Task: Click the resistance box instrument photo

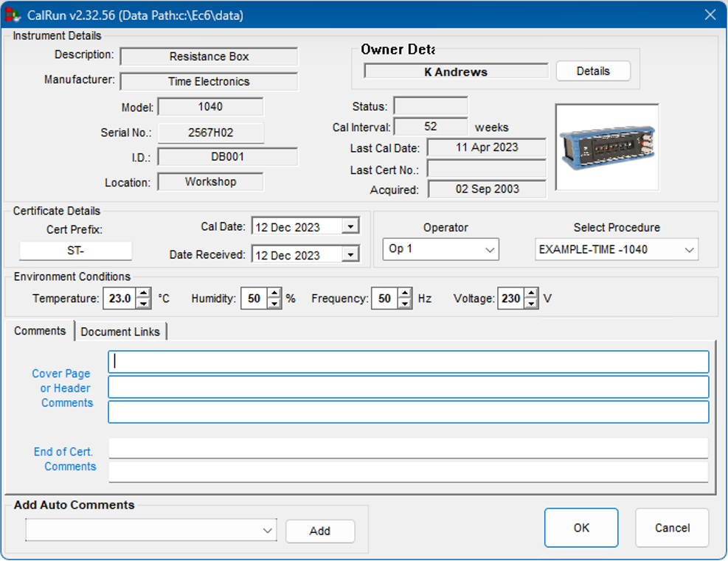Action: pyautogui.click(x=606, y=147)
